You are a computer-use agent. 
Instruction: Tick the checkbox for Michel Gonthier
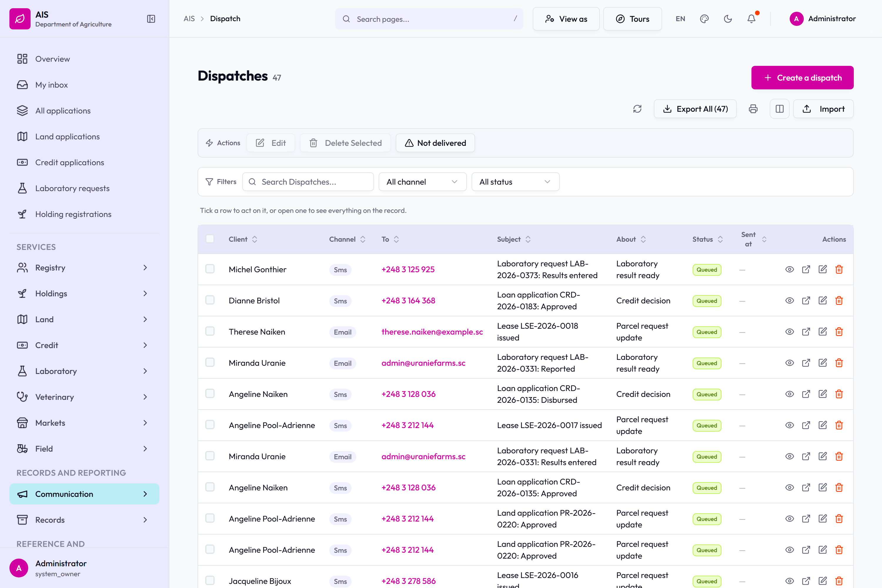pos(210,269)
